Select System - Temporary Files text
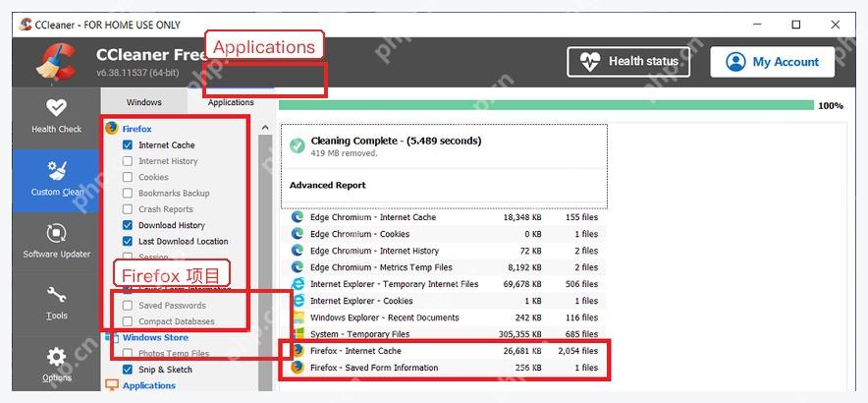This screenshot has height=403, width=868. pos(359,334)
